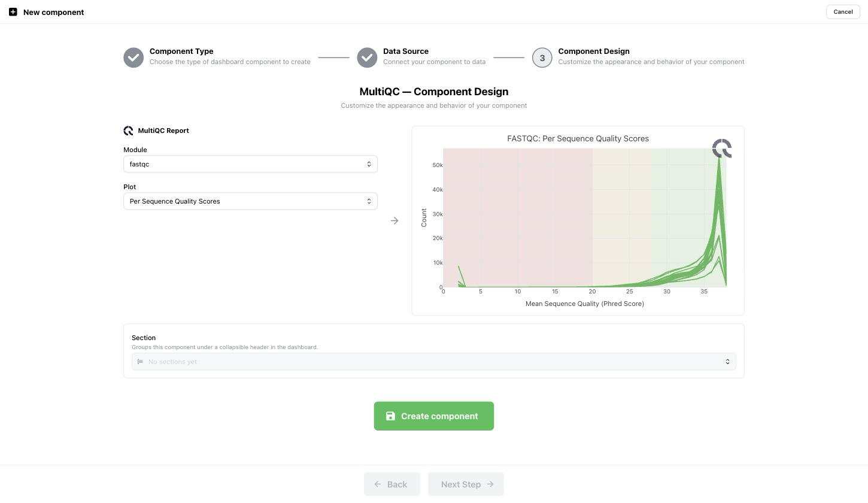Click the Module field label

(135, 150)
